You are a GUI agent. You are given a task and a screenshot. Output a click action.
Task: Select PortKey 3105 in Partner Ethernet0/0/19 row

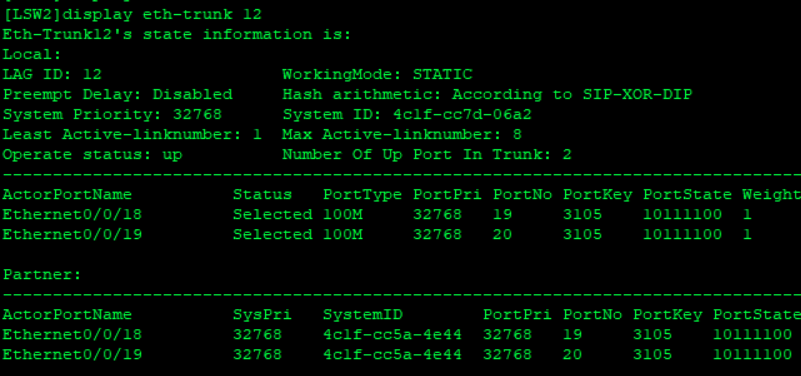pos(653,355)
